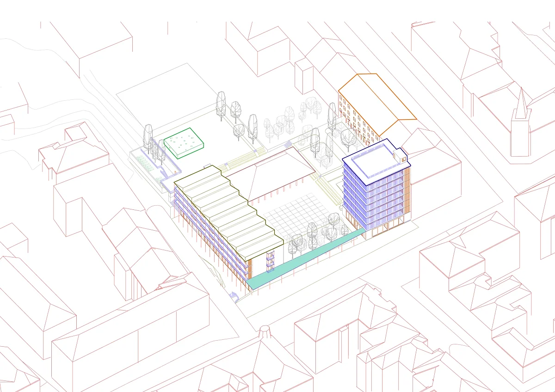Select the windowed facade of the orange building
The height and width of the screenshot is (392, 555).
coord(355,120)
